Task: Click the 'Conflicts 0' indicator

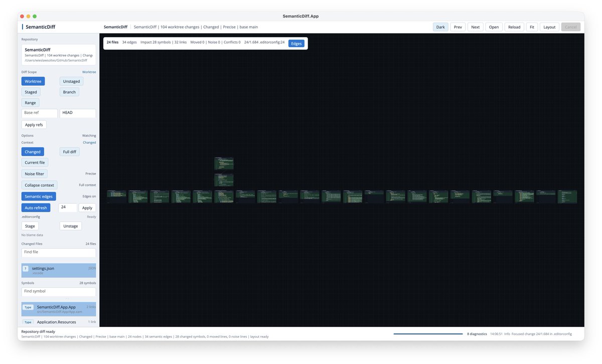Action: click(x=231, y=42)
